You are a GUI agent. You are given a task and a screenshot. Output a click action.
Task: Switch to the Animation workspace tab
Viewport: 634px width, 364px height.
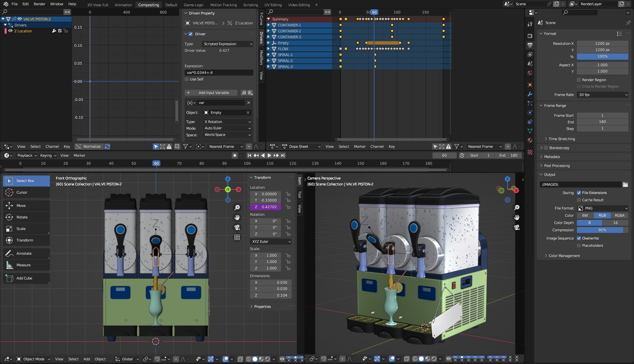click(x=123, y=5)
